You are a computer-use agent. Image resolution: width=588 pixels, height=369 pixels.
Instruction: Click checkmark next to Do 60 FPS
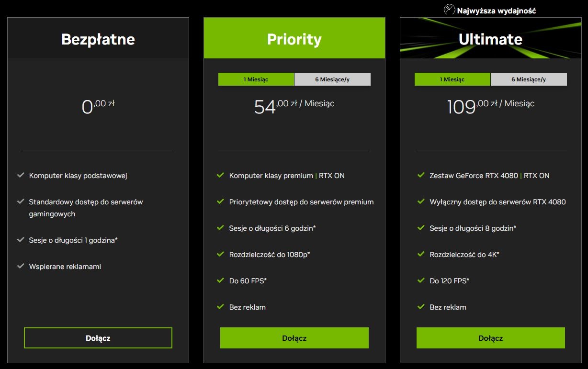[x=220, y=280]
